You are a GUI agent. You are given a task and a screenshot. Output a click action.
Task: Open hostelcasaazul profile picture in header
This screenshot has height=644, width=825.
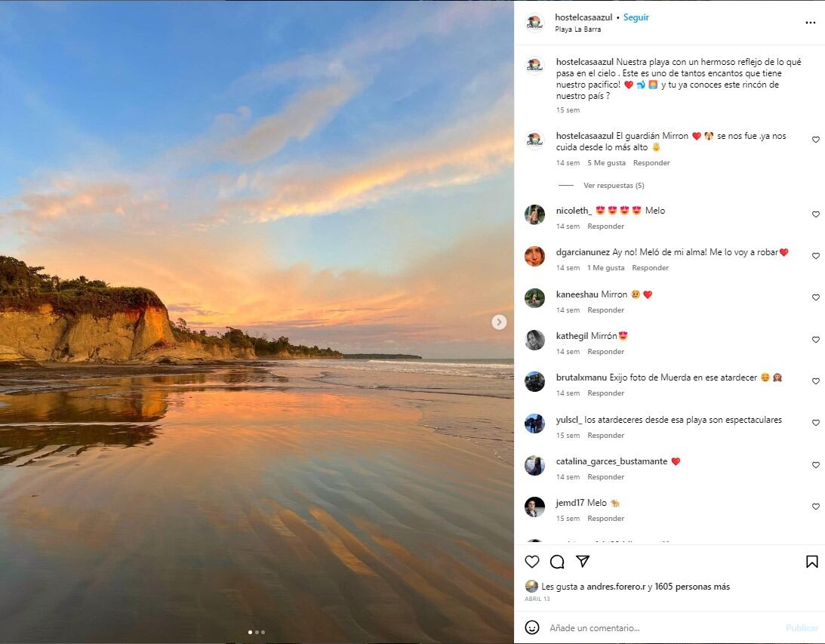pos(534,23)
